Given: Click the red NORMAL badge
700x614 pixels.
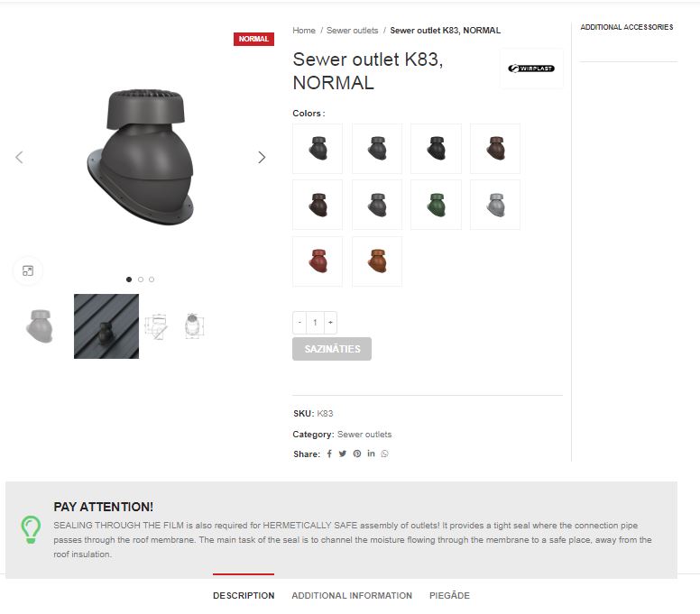Looking at the screenshot, I should pos(253,39).
